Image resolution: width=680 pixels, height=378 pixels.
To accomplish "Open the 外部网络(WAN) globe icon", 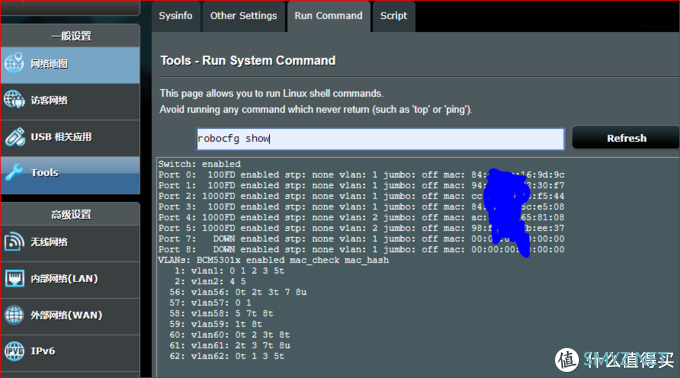I will pyautogui.click(x=14, y=315).
